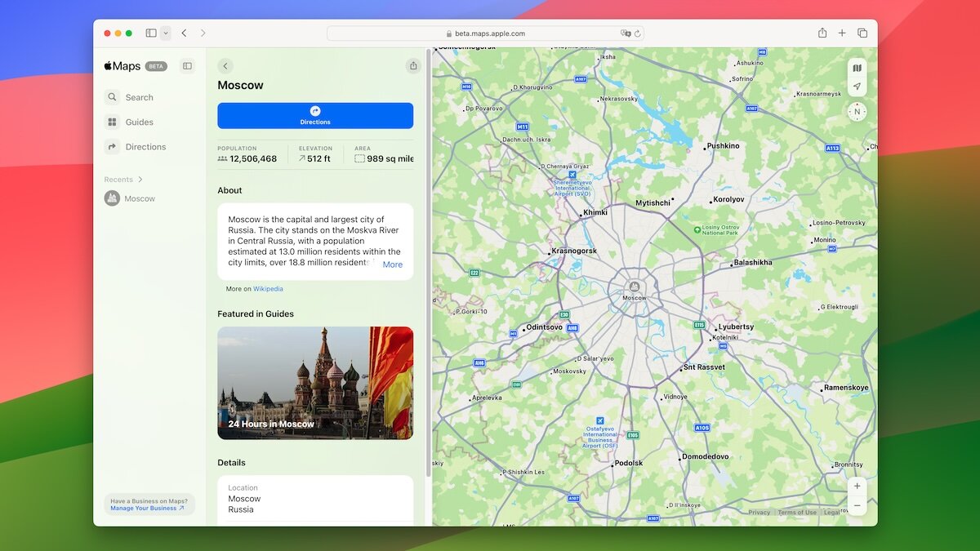The width and height of the screenshot is (980, 551).
Task: Click Manage Your Business link
Action: tap(147, 509)
